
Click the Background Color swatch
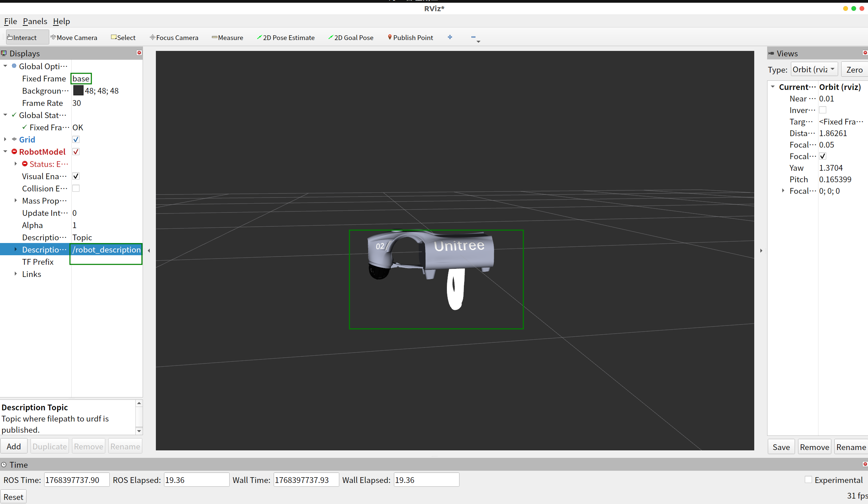point(78,91)
